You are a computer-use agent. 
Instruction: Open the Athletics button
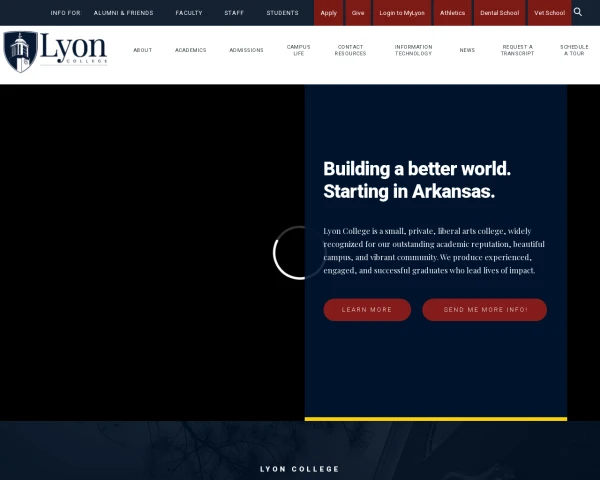(452, 13)
